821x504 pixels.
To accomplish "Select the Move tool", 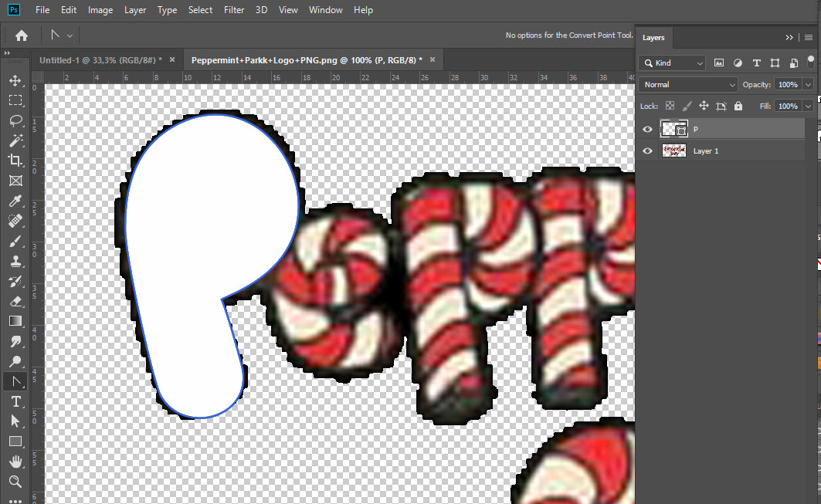I will point(15,80).
